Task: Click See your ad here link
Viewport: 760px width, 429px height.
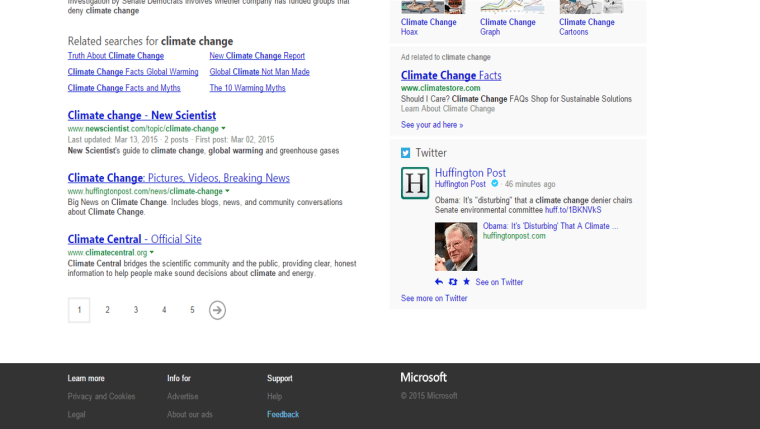Action: coord(432,125)
